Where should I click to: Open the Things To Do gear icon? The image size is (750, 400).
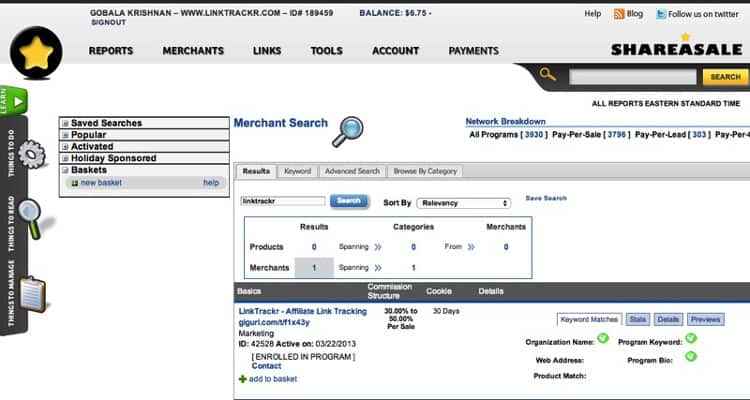click(x=32, y=154)
